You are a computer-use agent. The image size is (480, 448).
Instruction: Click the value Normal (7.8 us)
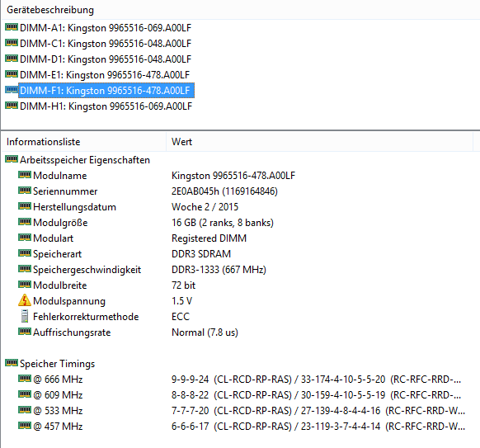pyautogui.click(x=205, y=332)
